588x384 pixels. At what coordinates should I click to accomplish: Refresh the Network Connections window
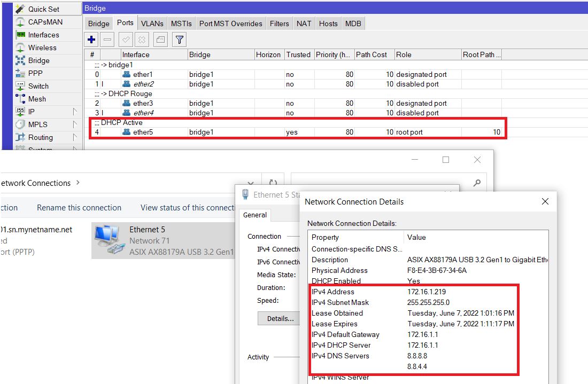[x=273, y=183]
